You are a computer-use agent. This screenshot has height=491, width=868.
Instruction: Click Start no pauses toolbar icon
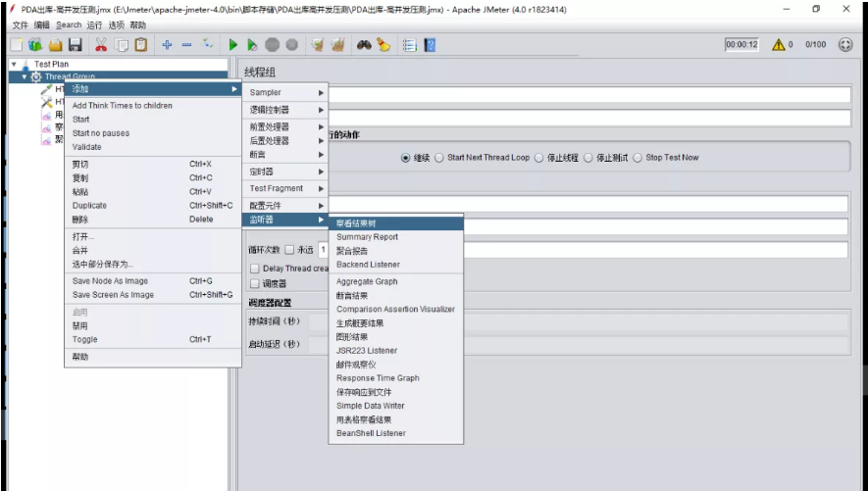[252, 45]
